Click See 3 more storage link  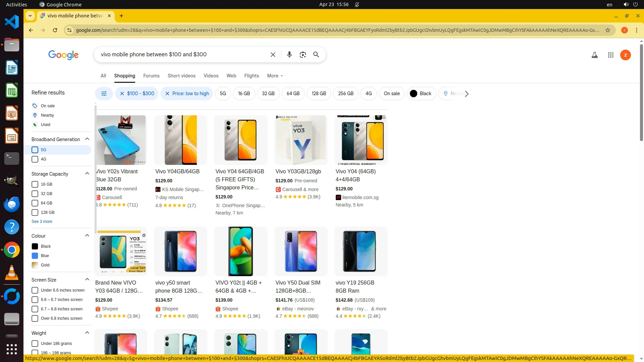42,222
